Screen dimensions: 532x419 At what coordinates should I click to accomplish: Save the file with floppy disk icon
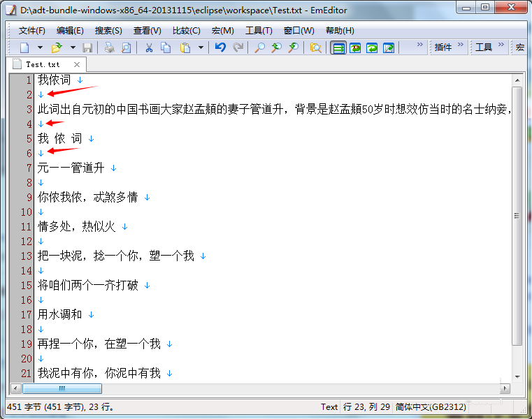click(87, 47)
